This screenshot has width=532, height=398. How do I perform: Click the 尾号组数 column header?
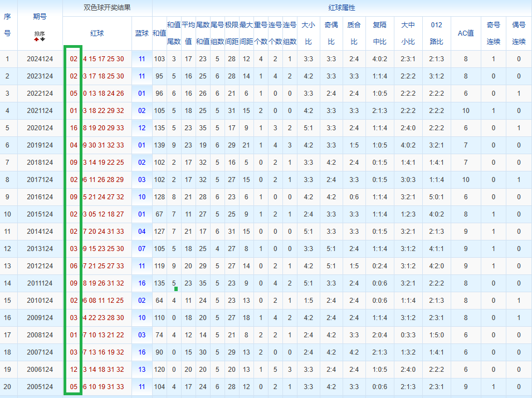tap(217, 33)
